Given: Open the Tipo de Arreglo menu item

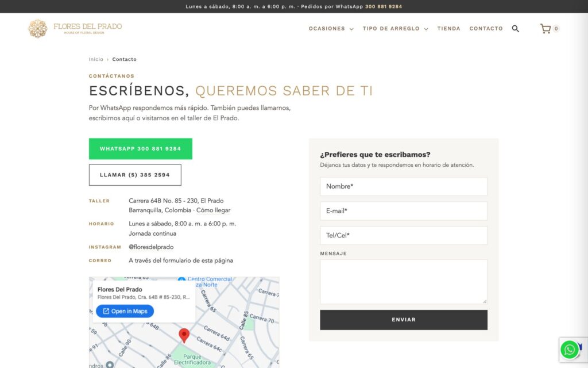Looking at the screenshot, I should (390, 29).
